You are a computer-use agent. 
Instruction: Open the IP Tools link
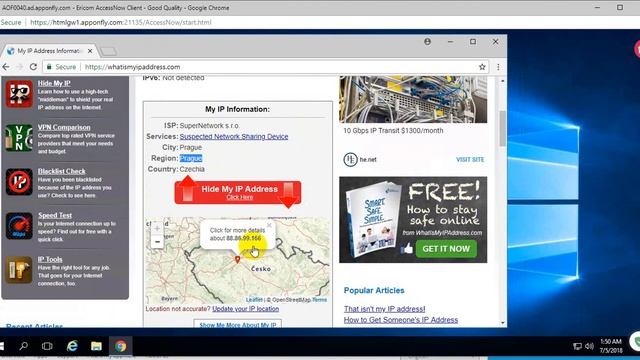50,260
